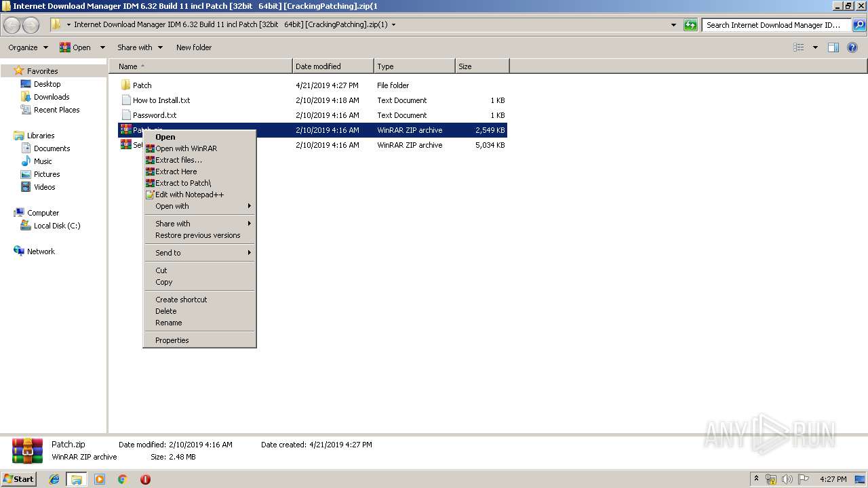Sort by the Type column header
The width and height of the screenshot is (868, 488).
[x=414, y=66]
